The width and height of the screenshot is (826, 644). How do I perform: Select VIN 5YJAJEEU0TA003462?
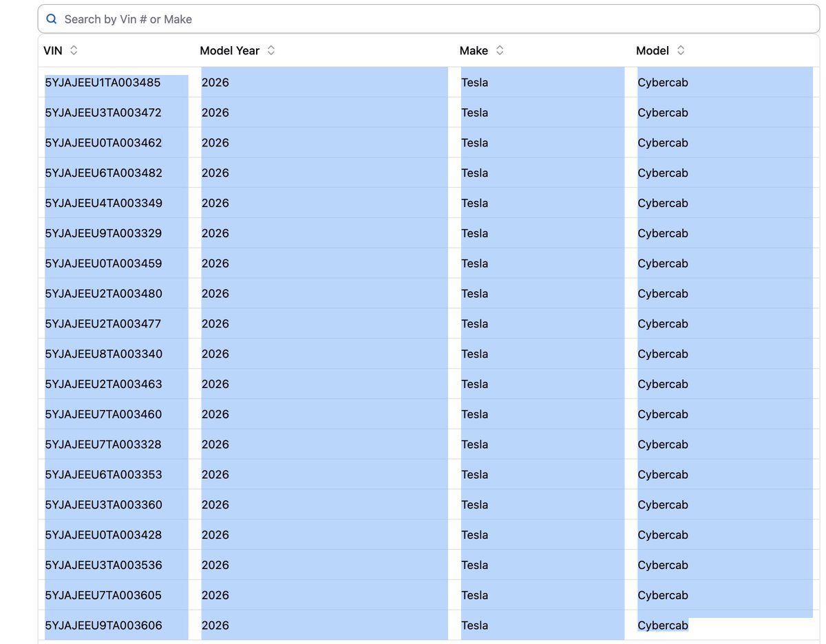coord(103,143)
